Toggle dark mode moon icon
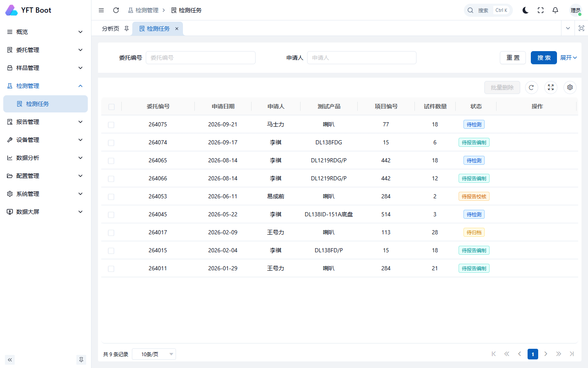The height and width of the screenshot is (368, 588). coord(526,10)
